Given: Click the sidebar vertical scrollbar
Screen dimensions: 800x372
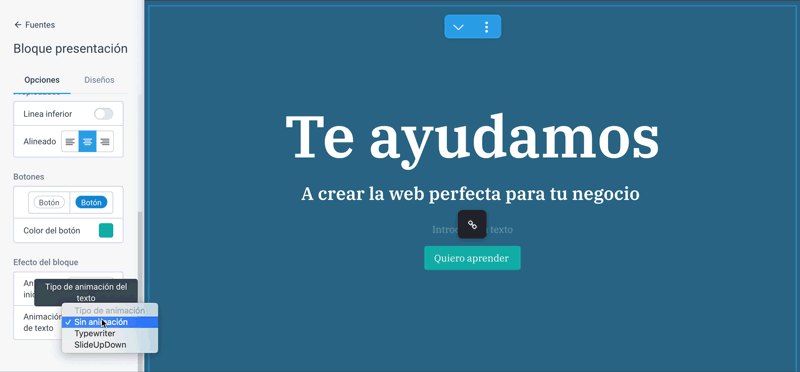Looking at the screenshot, I should click(x=140, y=291).
